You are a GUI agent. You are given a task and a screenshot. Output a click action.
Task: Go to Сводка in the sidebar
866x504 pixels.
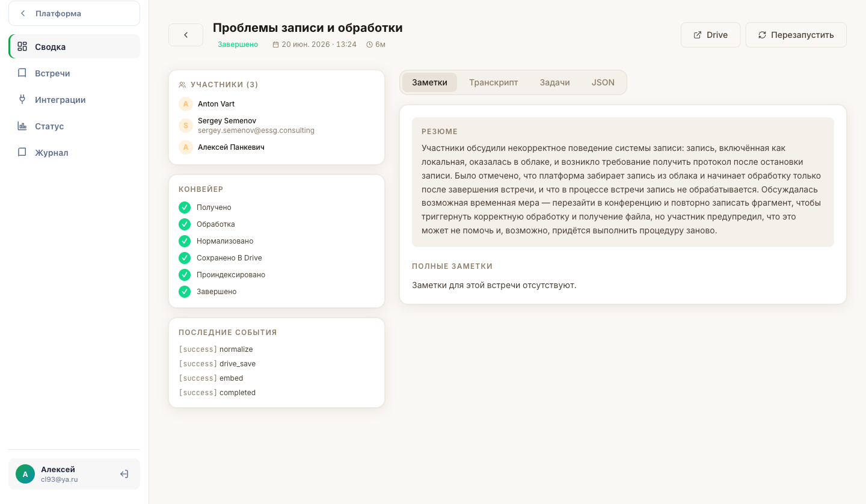click(75, 46)
